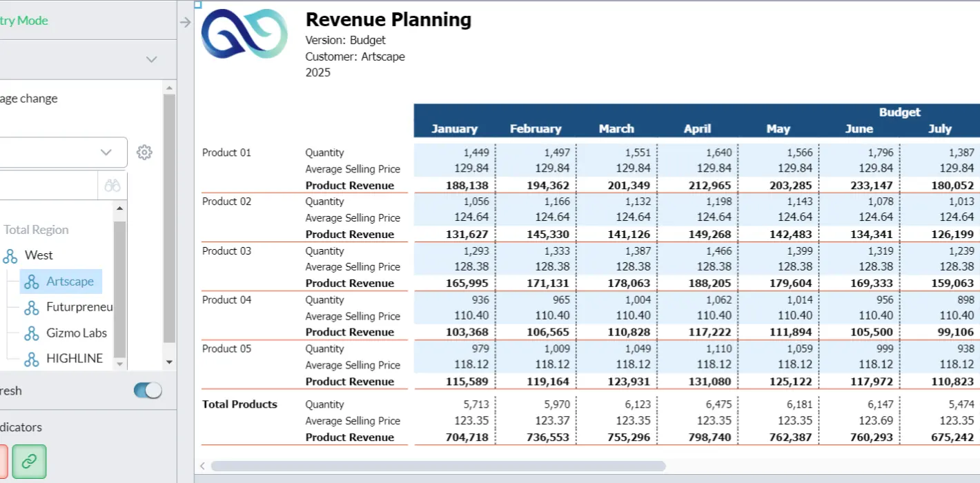Click Product 01 January price 129.84

click(471, 168)
